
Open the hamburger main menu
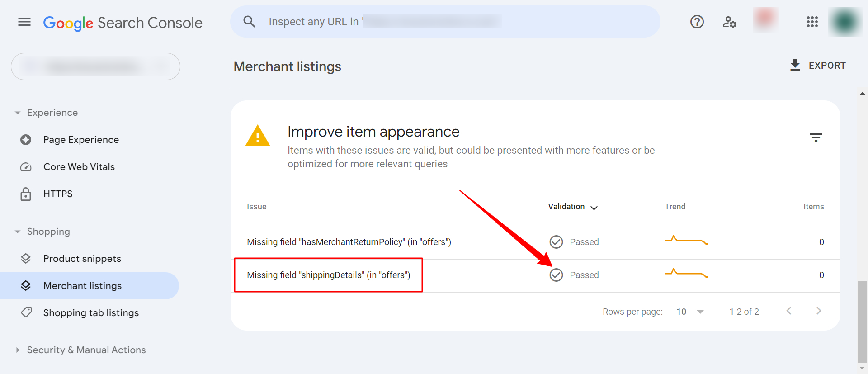pyautogui.click(x=24, y=22)
